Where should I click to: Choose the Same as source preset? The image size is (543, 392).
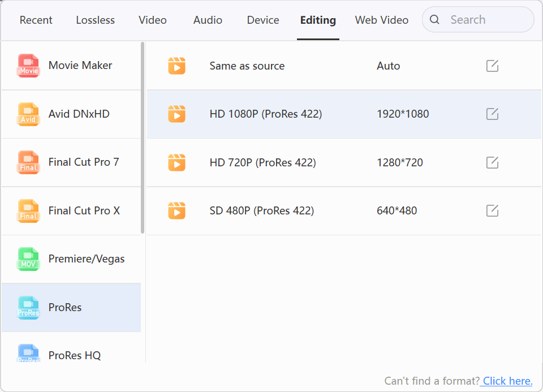click(x=344, y=66)
